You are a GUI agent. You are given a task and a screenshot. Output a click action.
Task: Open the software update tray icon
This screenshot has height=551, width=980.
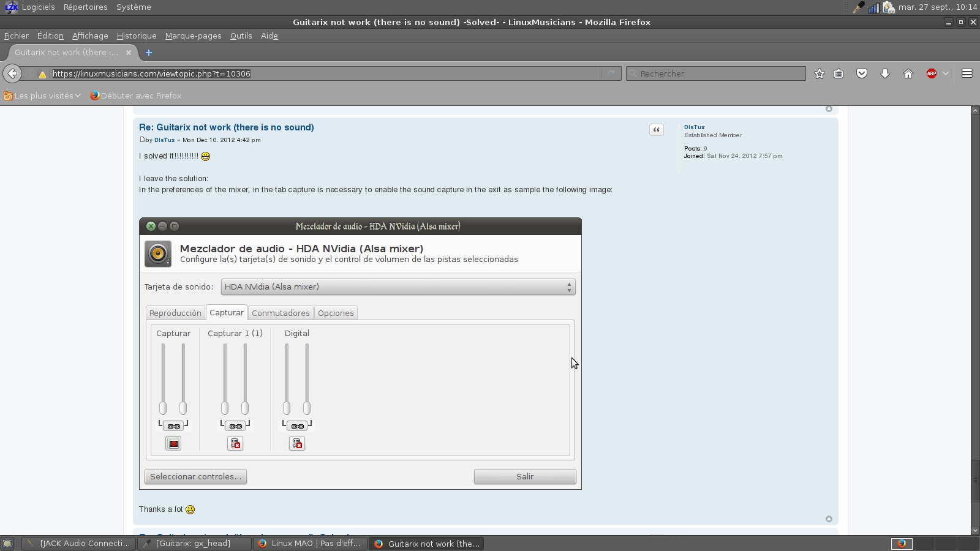pos(889,7)
